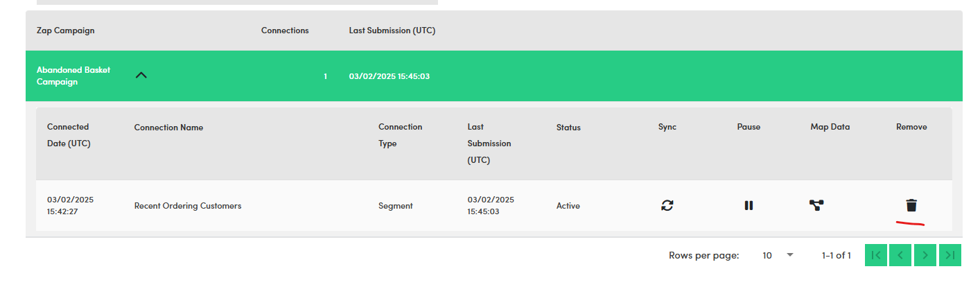Go to the next page

pos(925,255)
